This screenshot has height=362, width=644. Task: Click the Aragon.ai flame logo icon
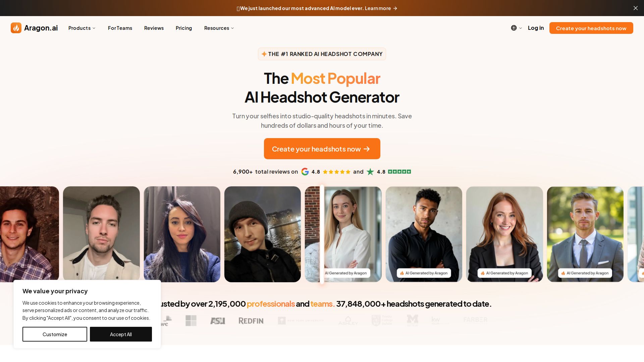(16, 28)
